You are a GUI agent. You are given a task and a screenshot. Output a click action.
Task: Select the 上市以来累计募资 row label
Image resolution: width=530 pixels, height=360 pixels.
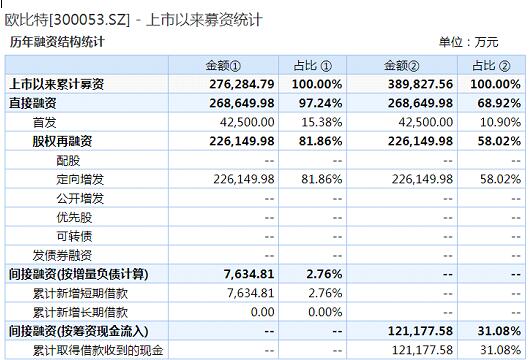click(56, 84)
